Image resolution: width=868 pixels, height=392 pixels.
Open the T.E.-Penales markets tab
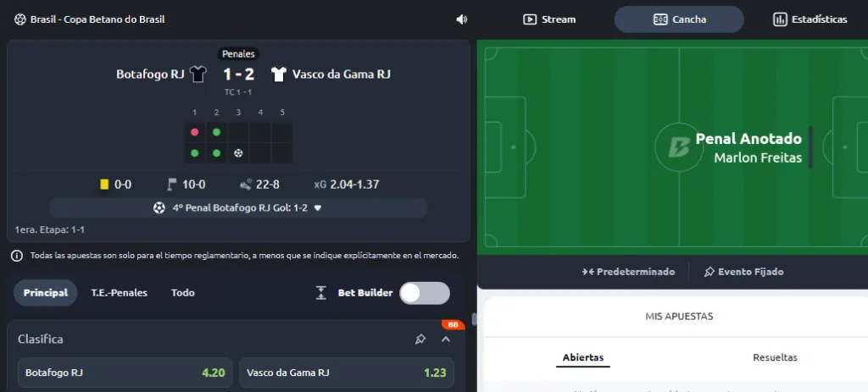tap(119, 293)
